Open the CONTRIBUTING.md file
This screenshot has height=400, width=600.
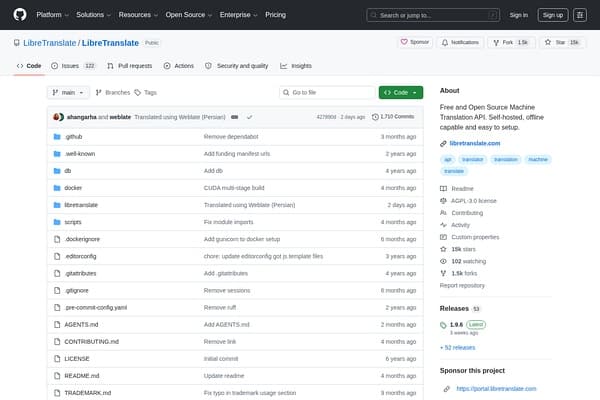[x=91, y=342]
